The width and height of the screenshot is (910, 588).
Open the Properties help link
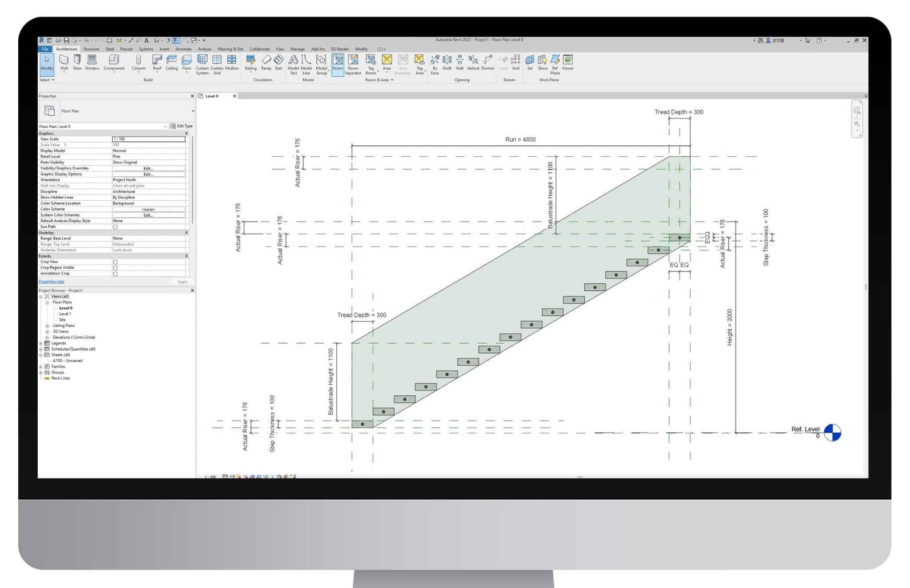(52, 281)
